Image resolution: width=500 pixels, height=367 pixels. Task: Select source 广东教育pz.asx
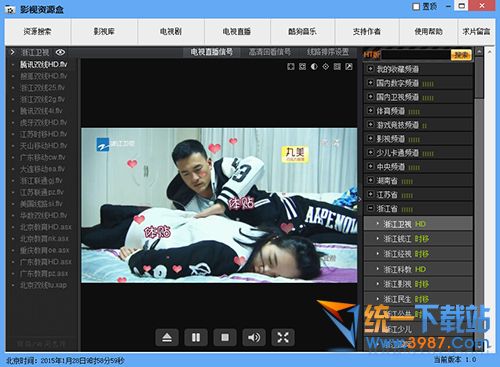pyautogui.click(x=44, y=274)
